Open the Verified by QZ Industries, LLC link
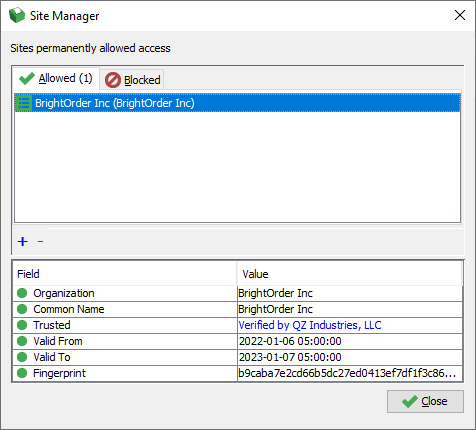The image size is (476, 430). (310, 325)
